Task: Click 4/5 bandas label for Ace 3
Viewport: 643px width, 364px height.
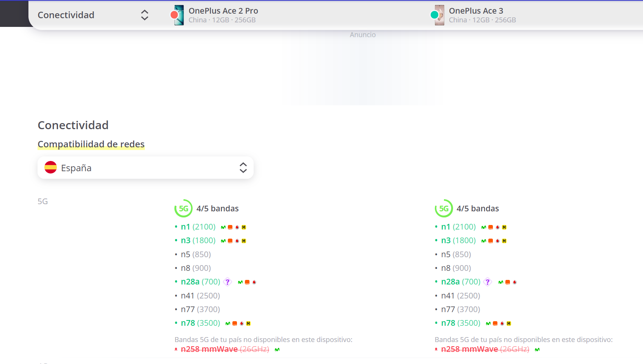Action: coord(478,209)
